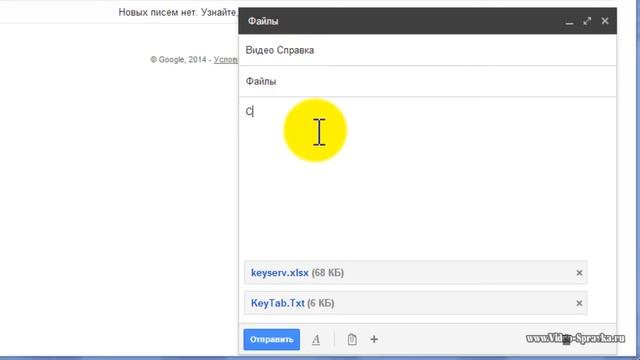Open the plus insert options icon

(374, 339)
